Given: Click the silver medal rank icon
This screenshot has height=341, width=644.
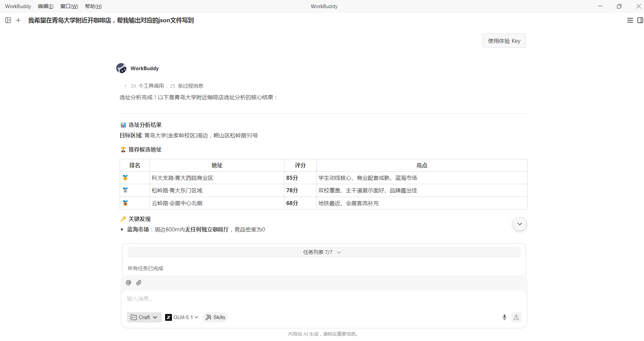Looking at the screenshot, I should pos(125,190).
